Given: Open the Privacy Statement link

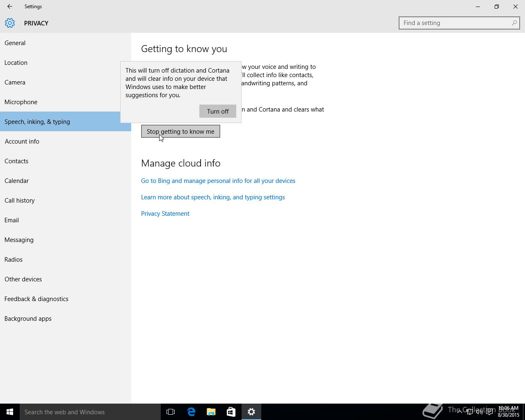Looking at the screenshot, I should pos(165,213).
